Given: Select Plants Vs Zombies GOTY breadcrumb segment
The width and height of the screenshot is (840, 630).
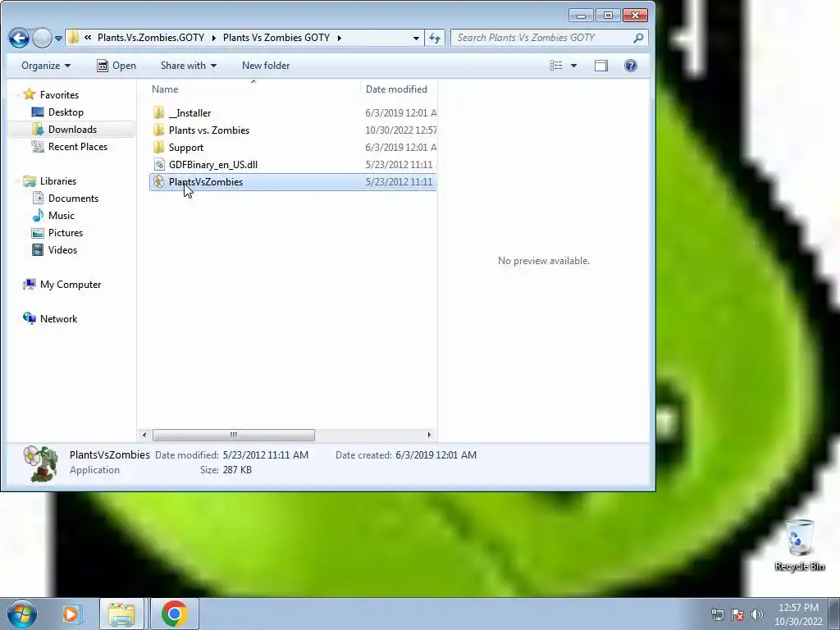Looking at the screenshot, I should [276, 38].
